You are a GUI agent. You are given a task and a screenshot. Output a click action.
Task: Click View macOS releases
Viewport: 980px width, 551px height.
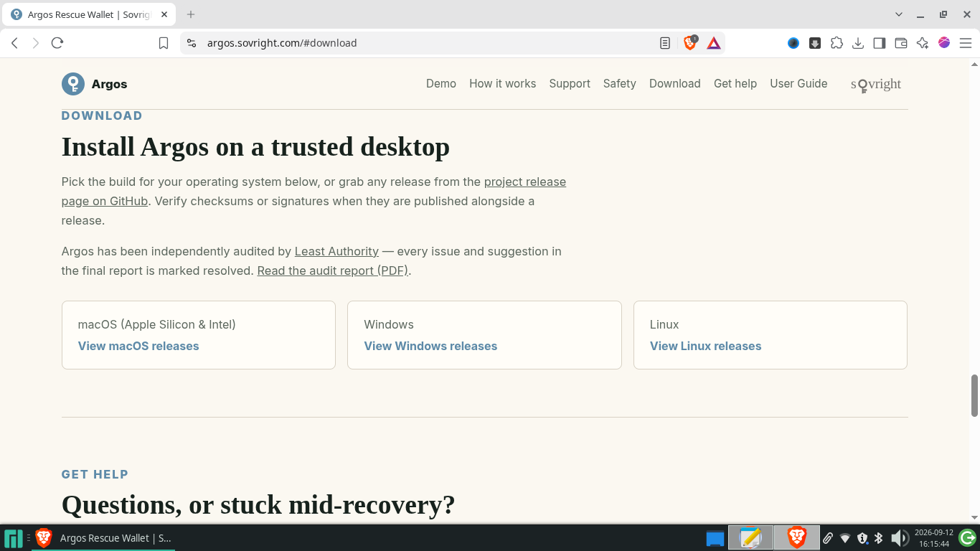point(138,346)
